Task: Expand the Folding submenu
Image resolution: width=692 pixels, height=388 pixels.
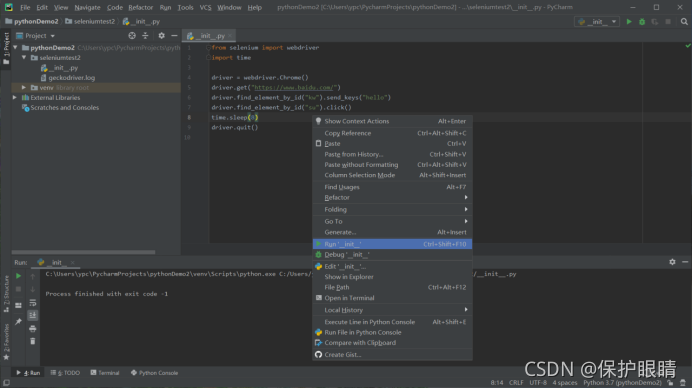Action: click(392, 210)
